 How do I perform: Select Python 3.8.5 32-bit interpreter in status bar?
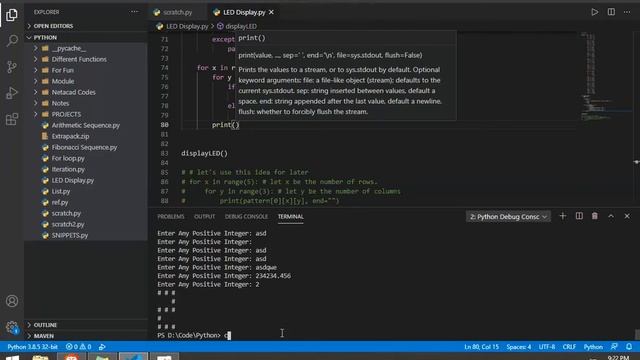pyautogui.click(x=33, y=347)
